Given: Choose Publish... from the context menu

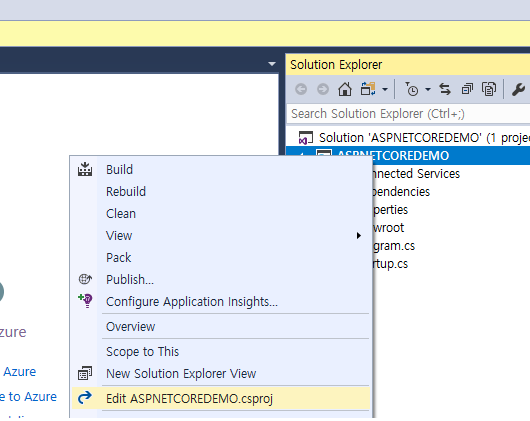Looking at the screenshot, I should click(x=221, y=279).
